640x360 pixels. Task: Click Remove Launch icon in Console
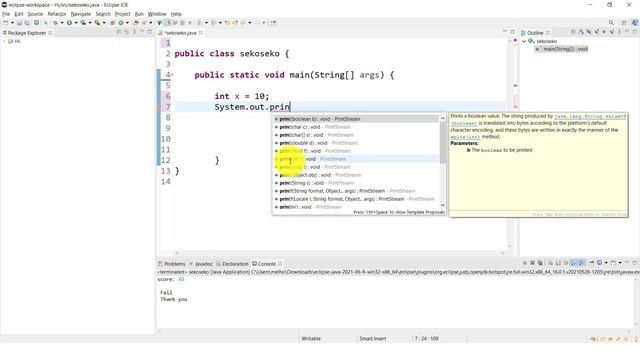pos(532,263)
